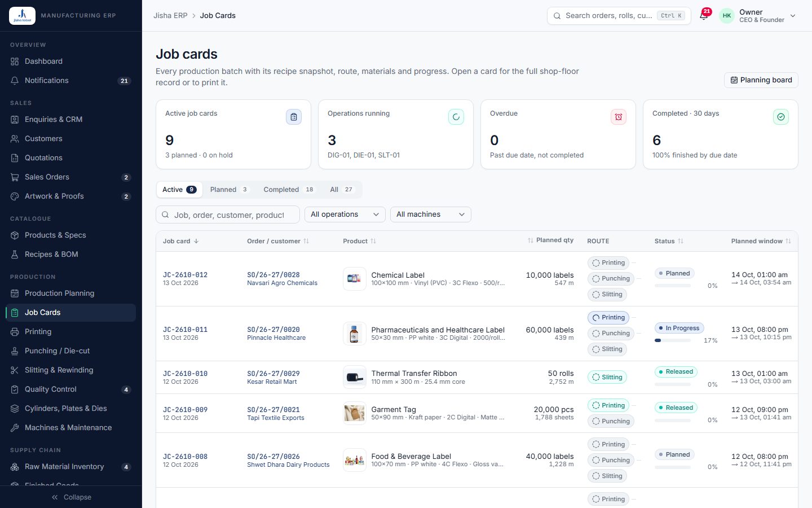Sort by Job card column header
The width and height of the screenshot is (812, 508).
click(181, 241)
